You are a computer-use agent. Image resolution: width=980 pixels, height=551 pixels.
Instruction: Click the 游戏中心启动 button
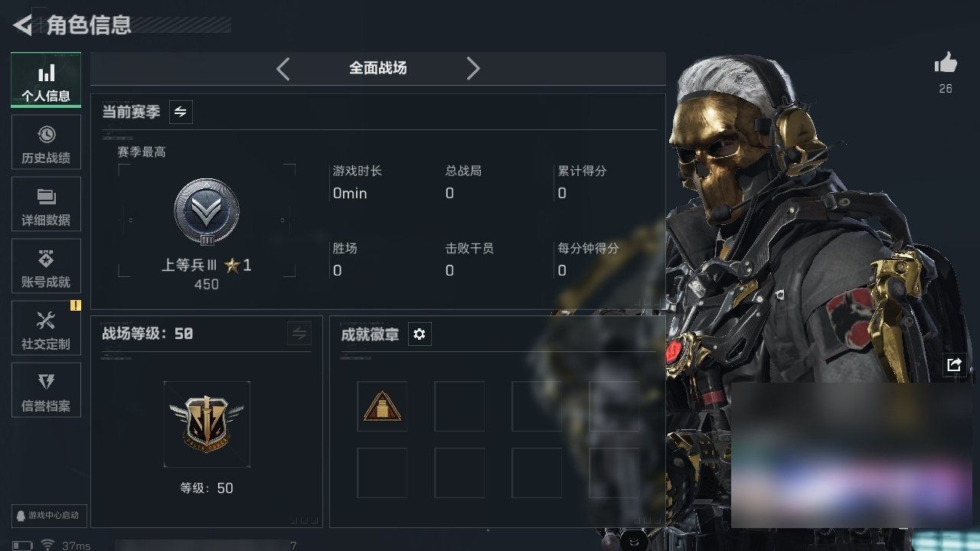[x=47, y=515]
